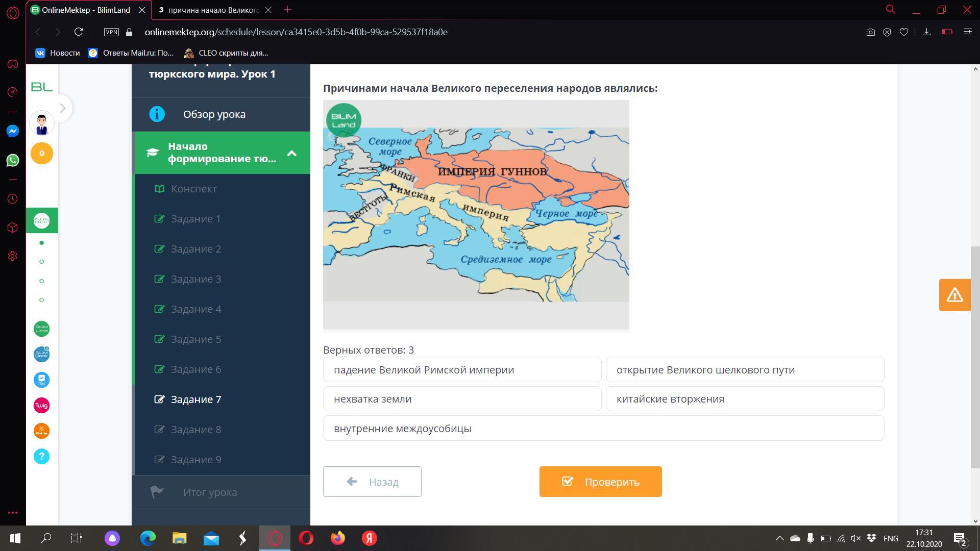Click the browser reload page icon
Screen dimensions: 980x551
click(79, 32)
